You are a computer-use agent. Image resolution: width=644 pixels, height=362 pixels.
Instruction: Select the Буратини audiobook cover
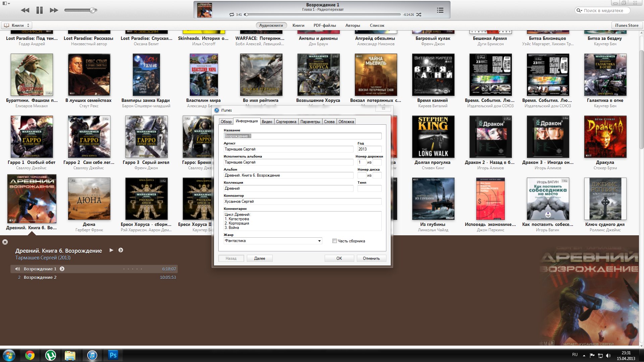32,75
